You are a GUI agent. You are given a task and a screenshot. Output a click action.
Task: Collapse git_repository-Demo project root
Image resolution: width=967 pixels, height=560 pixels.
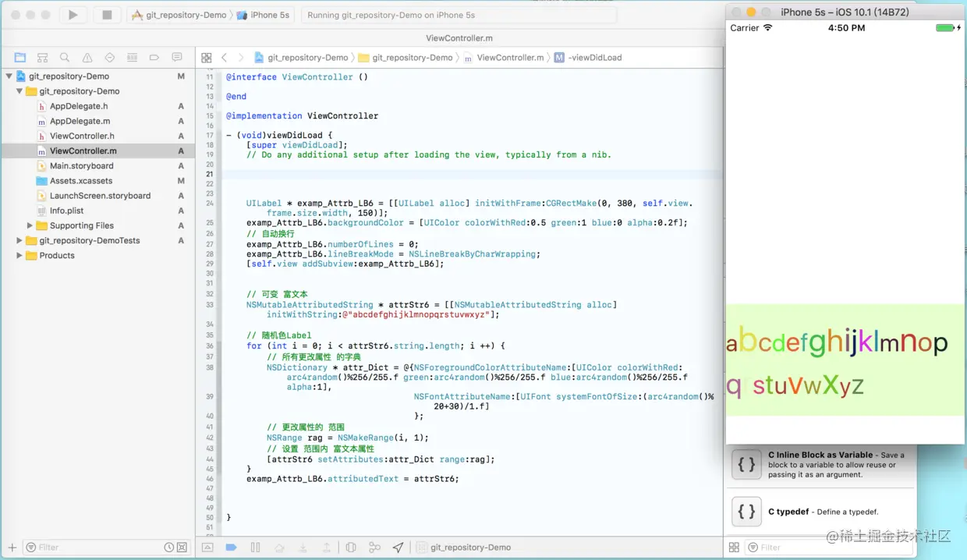point(9,76)
